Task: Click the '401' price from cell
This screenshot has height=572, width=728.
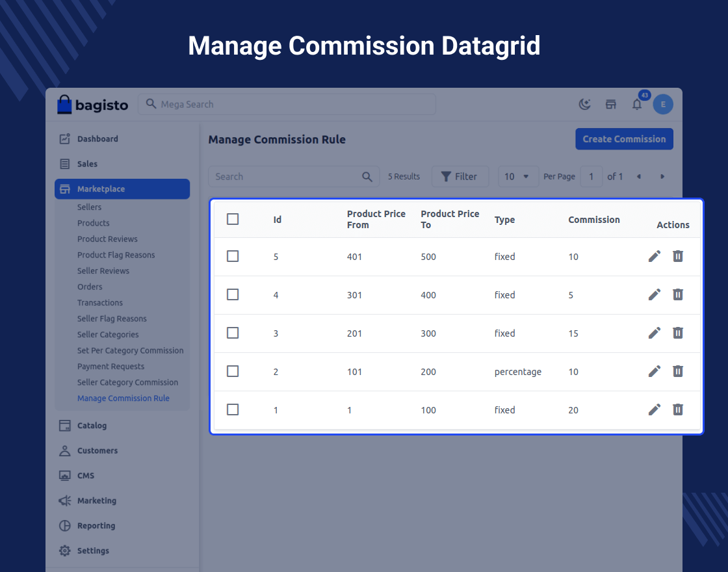Action: pos(354,257)
